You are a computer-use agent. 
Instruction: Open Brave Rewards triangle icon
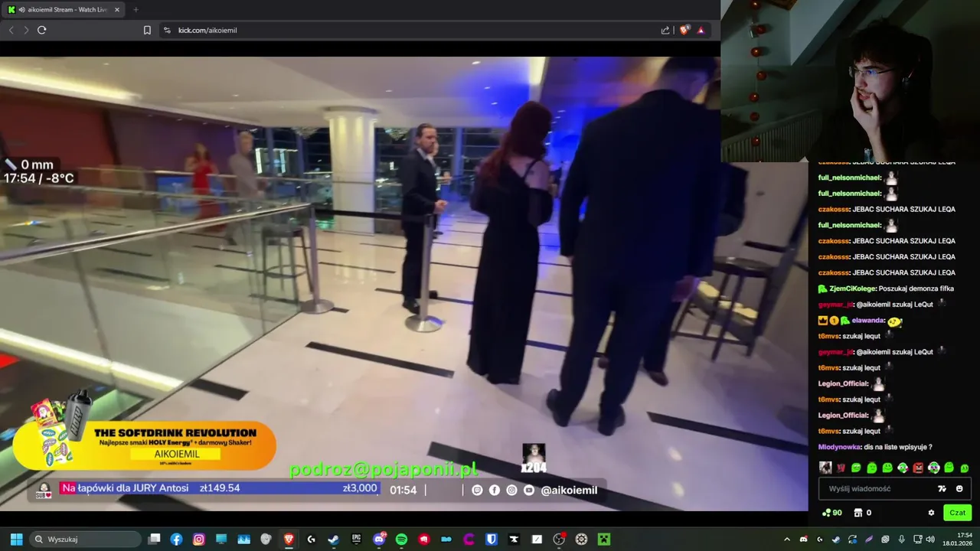[701, 30]
